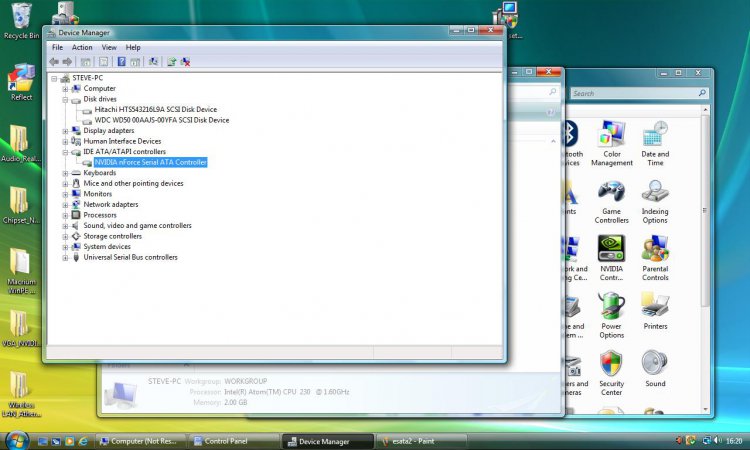The height and width of the screenshot is (450, 750).
Task: Click the Back arrow in Device Manager toolbar
Action: [x=54, y=62]
